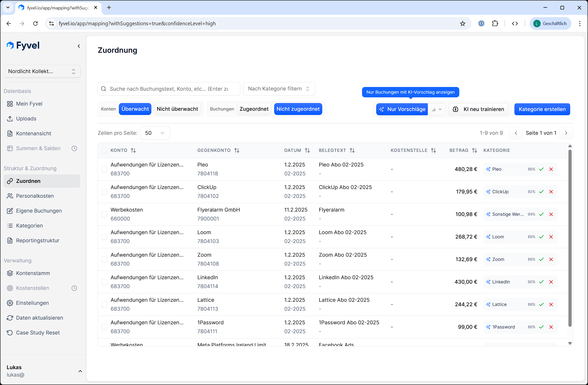The width and height of the screenshot is (588, 385).
Task: Open the browser extensions puzzle icon
Action: (x=495, y=24)
